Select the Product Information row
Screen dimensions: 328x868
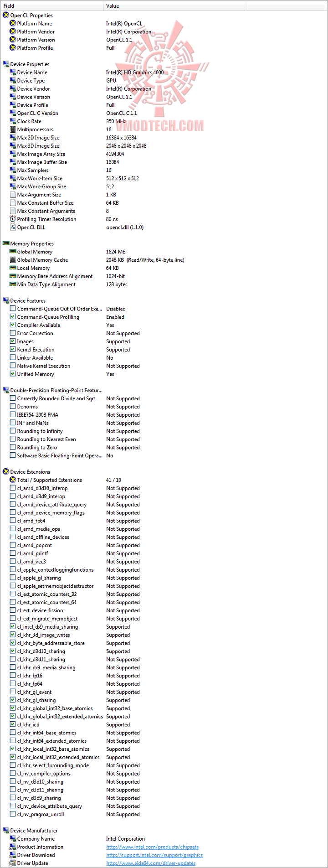click(x=164, y=847)
